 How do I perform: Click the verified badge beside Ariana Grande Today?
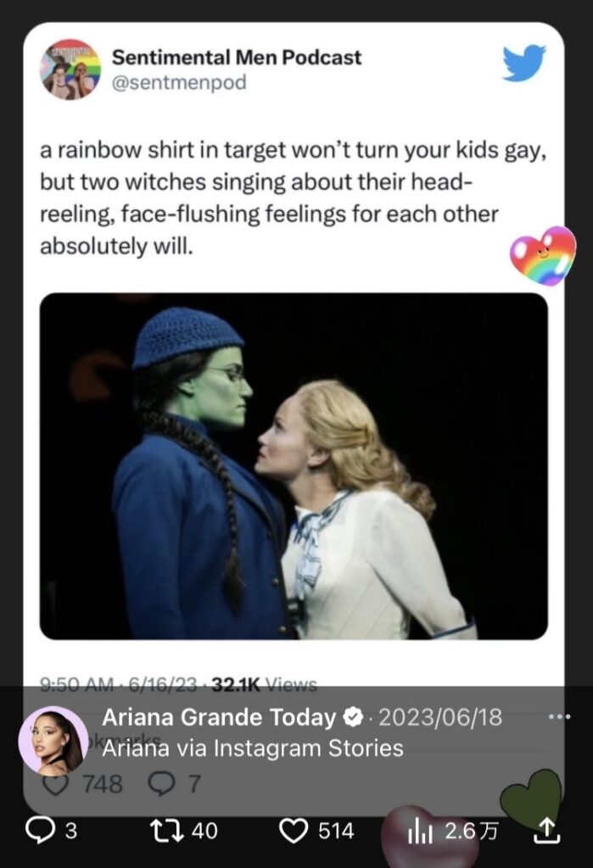click(x=352, y=718)
